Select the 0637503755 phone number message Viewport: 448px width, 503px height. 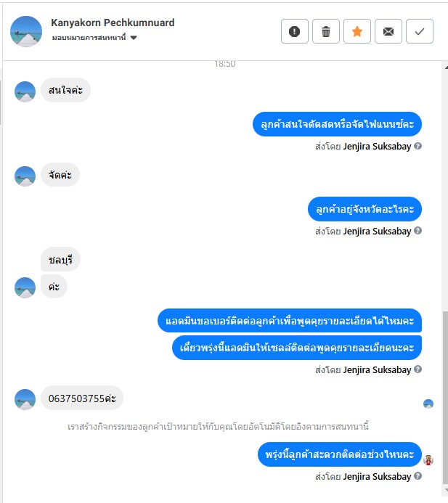coord(82,398)
